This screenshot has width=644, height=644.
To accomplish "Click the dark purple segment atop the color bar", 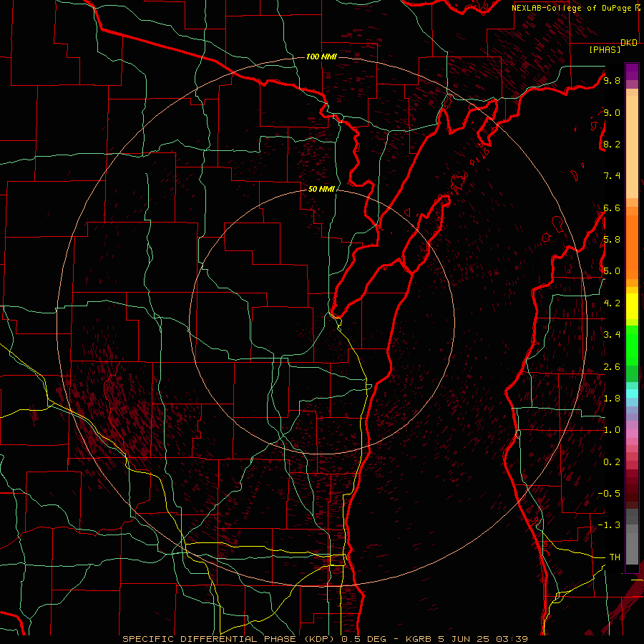I will (x=632, y=72).
